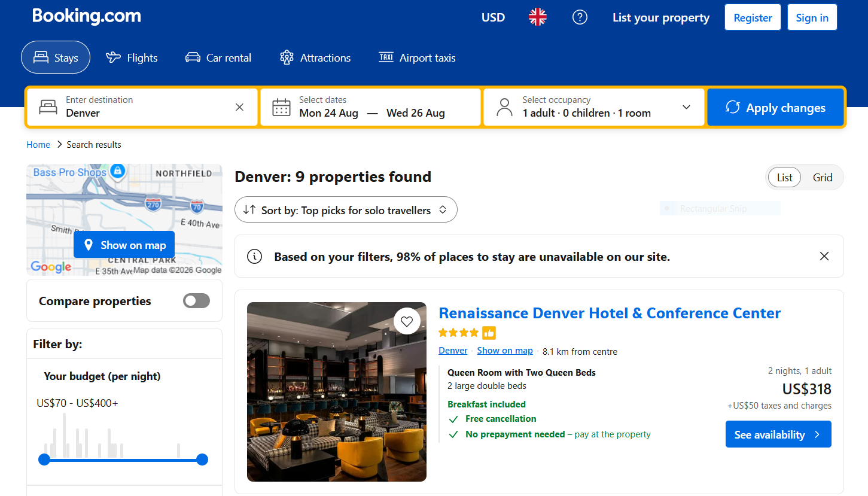868x496 pixels.
Task: Click the Sign in button
Action: 812,17
